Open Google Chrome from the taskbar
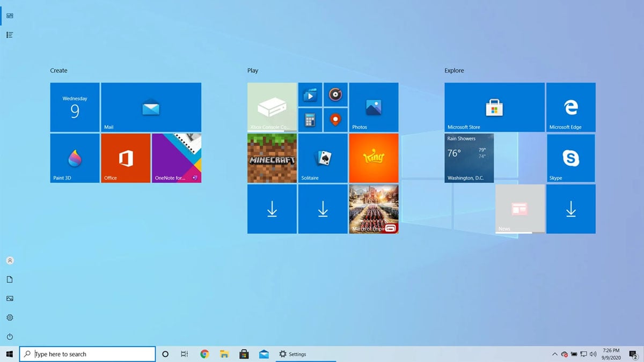This screenshot has width=644, height=362. [x=204, y=354]
